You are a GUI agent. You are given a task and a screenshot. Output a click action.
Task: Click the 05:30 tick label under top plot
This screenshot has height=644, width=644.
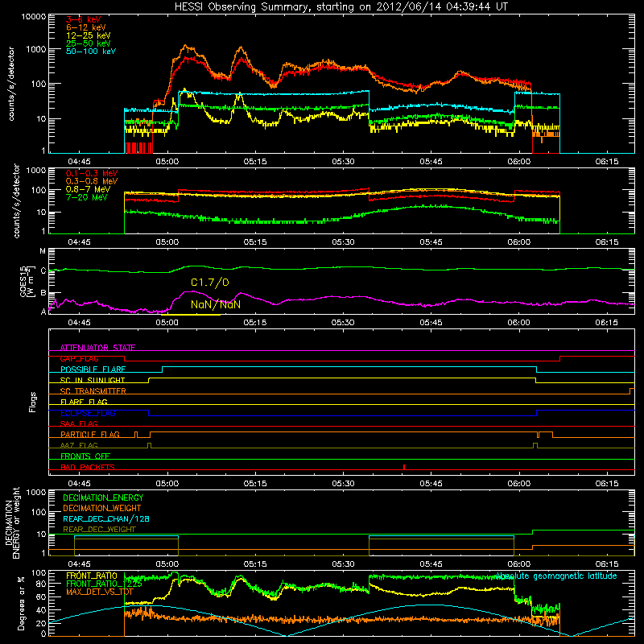tap(343, 162)
